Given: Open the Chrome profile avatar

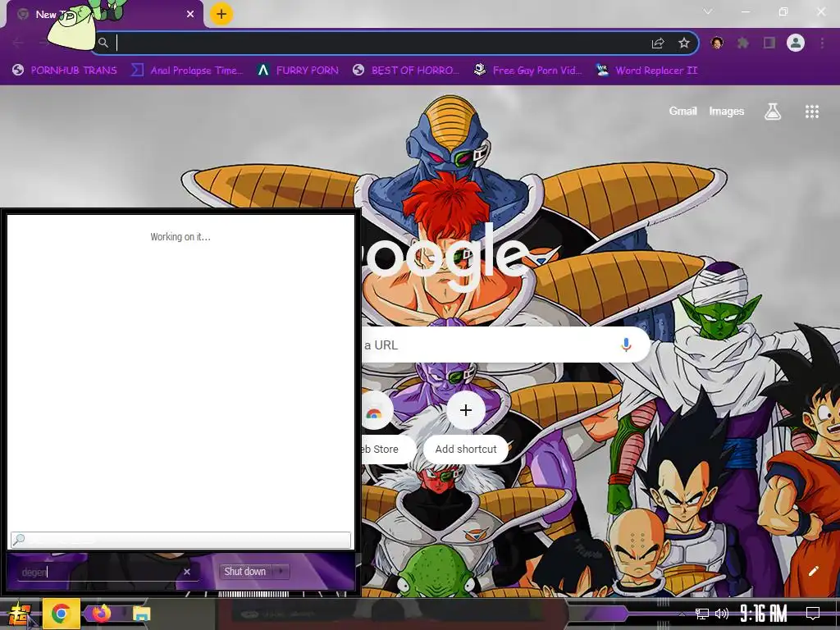Looking at the screenshot, I should pyautogui.click(x=796, y=43).
